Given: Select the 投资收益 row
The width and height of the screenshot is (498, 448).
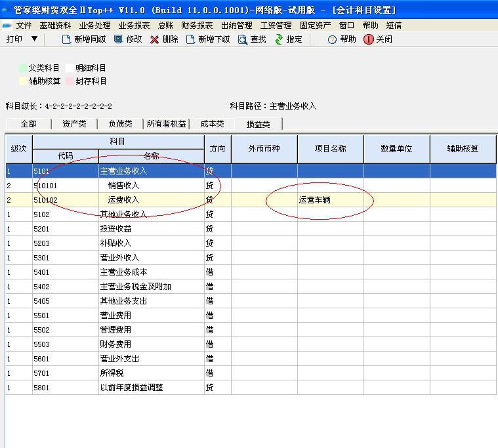Looking at the screenshot, I should coord(251,229).
